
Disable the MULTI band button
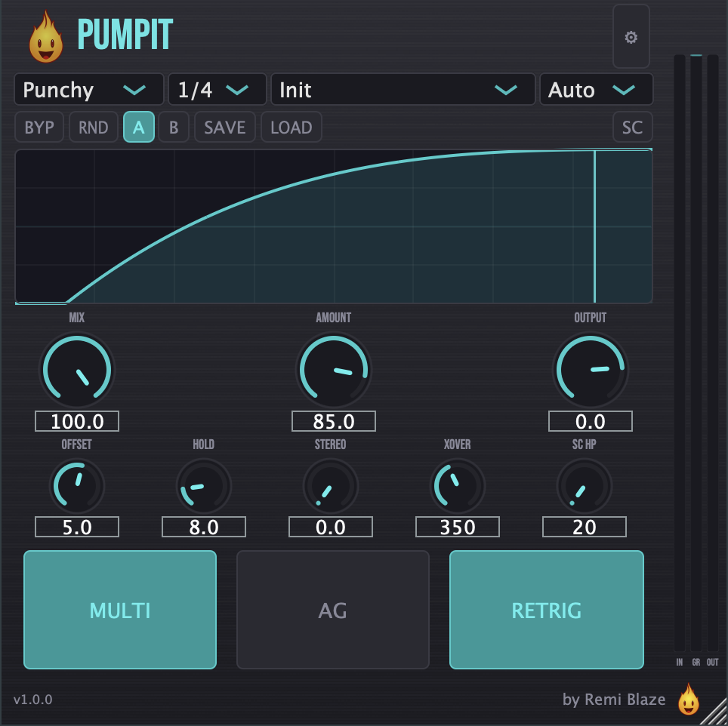pos(120,610)
